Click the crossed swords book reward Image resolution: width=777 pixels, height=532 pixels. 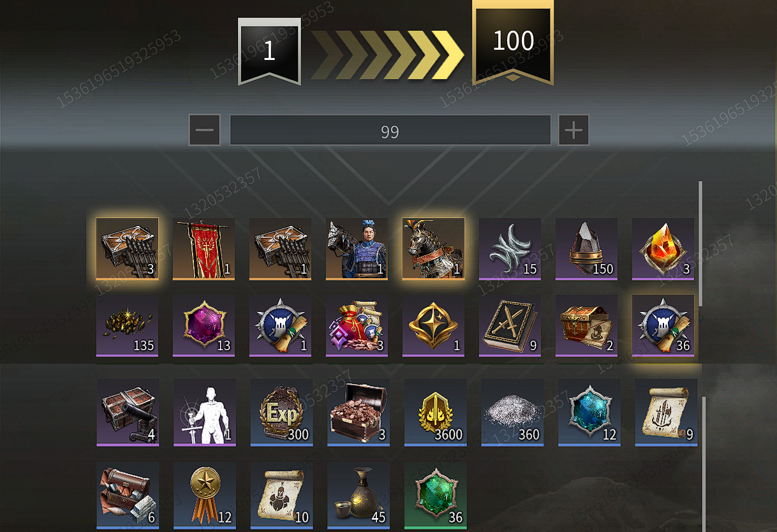(510, 325)
